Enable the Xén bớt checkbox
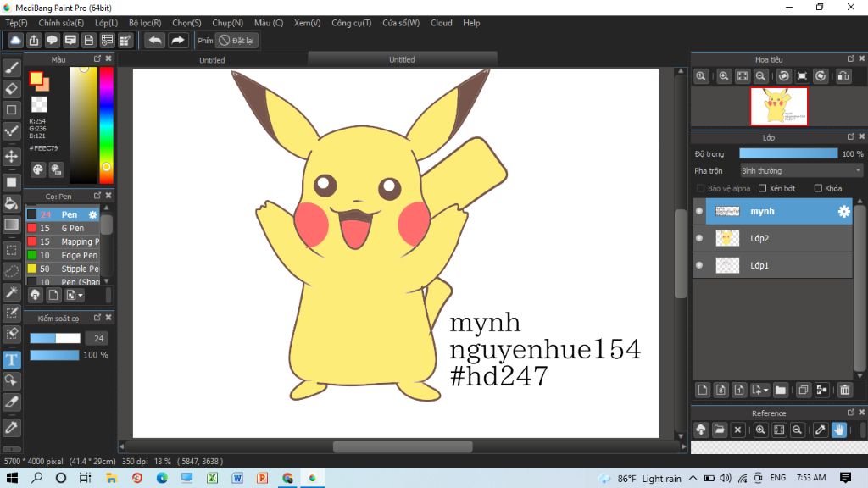868x488 pixels. pyautogui.click(x=762, y=189)
